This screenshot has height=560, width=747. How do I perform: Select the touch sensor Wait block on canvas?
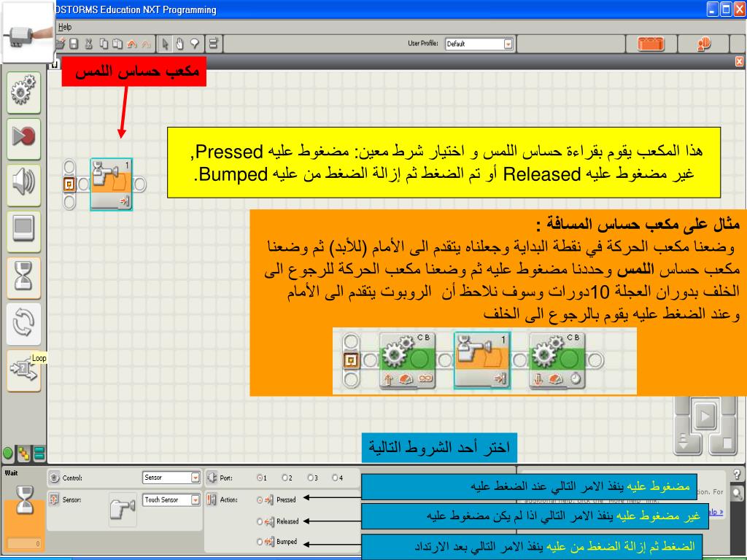click(x=112, y=184)
